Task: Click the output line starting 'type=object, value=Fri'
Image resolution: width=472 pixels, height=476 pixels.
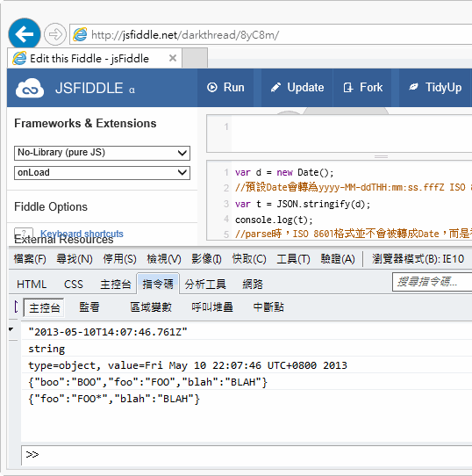Action: tap(188, 365)
